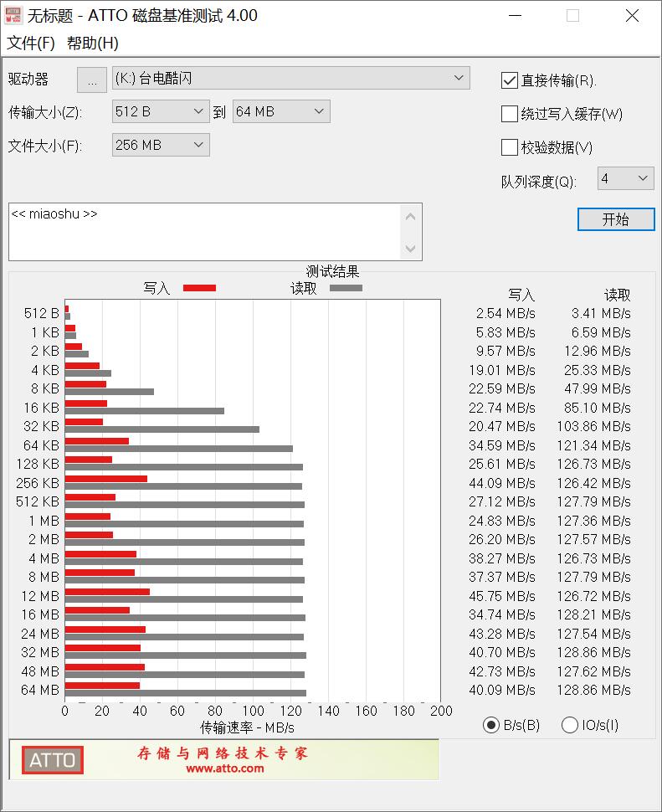Image resolution: width=662 pixels, height=812 pixels.
Task: Click the ATTO logo in the banner
Action: pos(52,760)
